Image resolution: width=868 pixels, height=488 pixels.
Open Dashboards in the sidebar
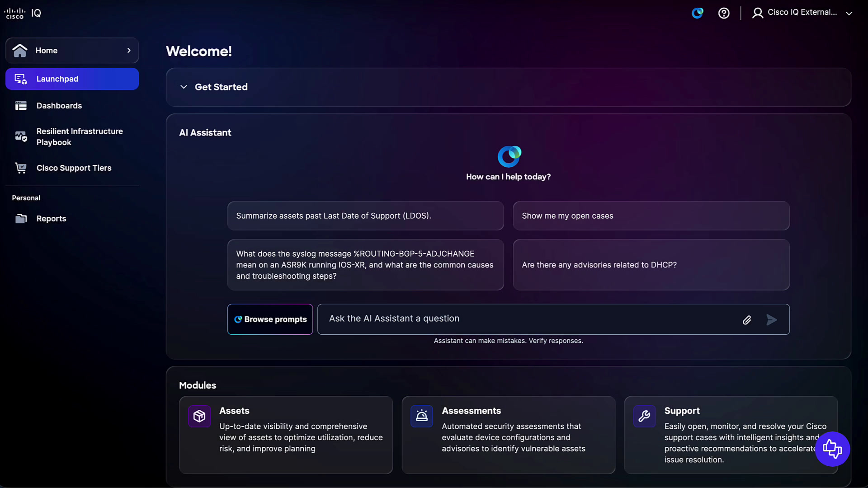72,106
